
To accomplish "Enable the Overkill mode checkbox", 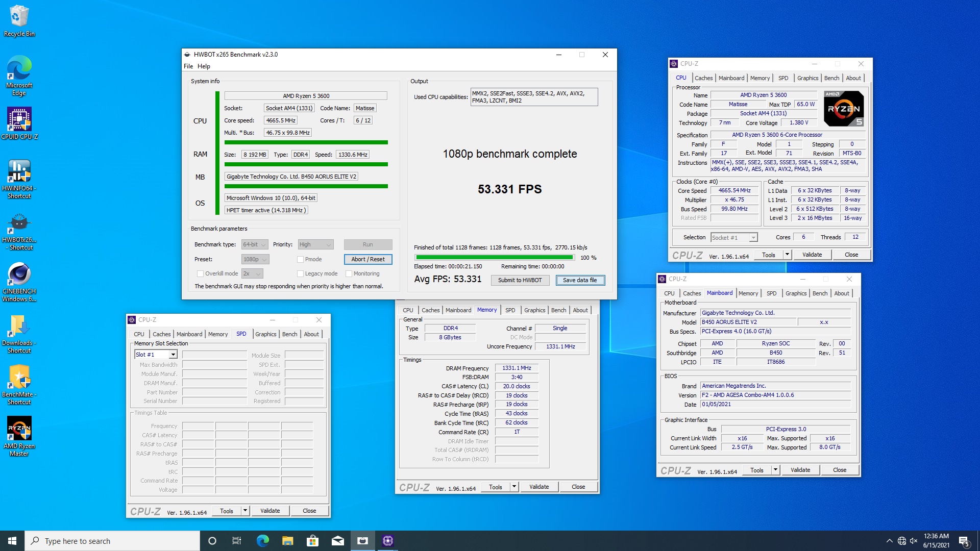I will (201, 273).
